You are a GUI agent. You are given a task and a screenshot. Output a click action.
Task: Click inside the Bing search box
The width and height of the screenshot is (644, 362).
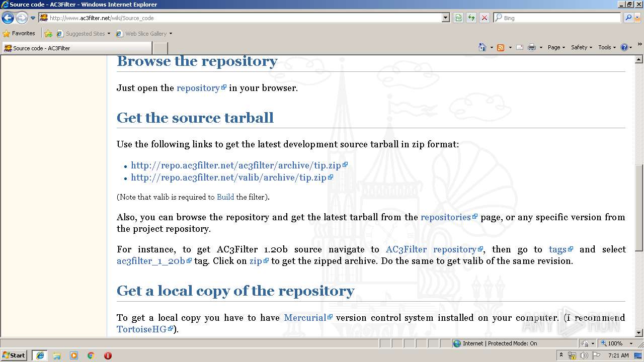557,18
